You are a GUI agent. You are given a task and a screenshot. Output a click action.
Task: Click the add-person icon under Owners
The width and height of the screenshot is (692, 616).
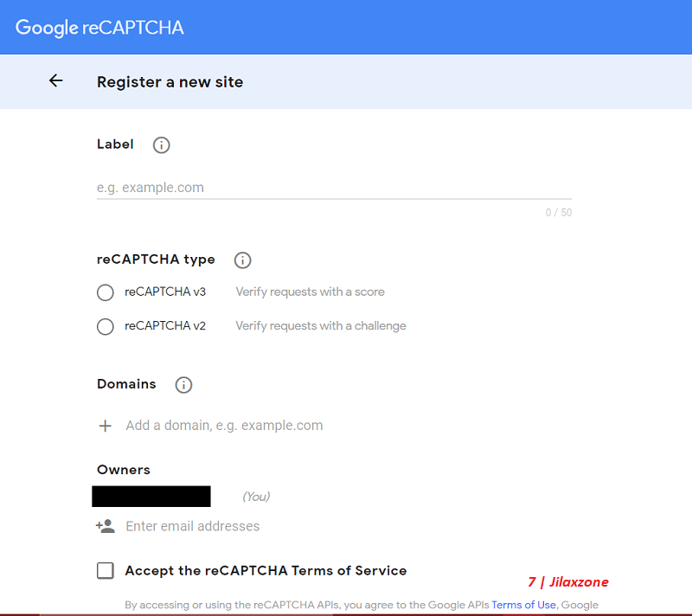point(105,526)
